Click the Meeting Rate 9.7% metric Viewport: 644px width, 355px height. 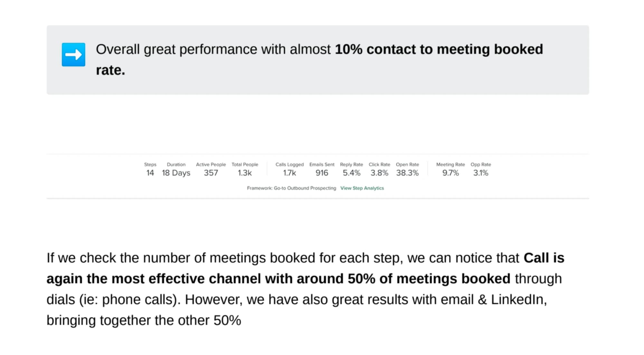point(450,169)
